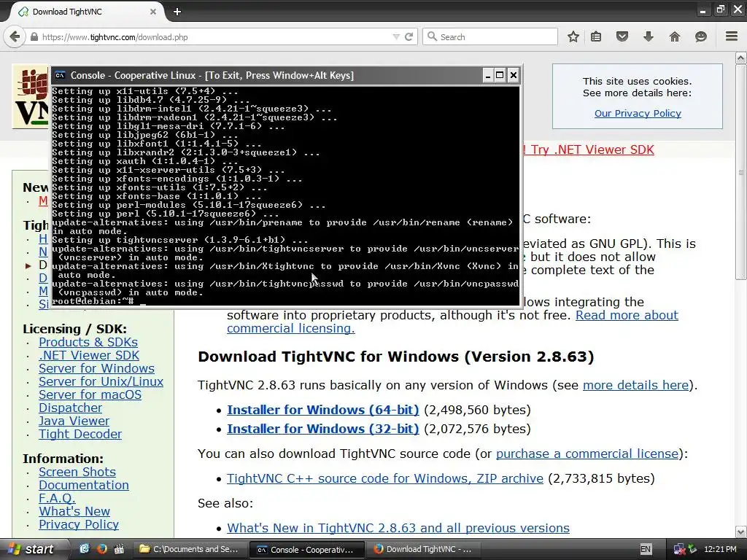
Task: Open Privacy Policy sidebar link
Action: (x=79, y=524)
